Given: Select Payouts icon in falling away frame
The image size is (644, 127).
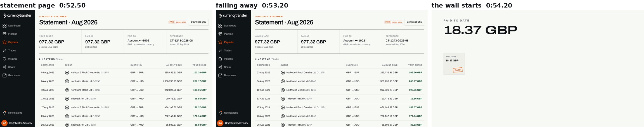Looking at the screenshot, I should [x=220, y=42].
